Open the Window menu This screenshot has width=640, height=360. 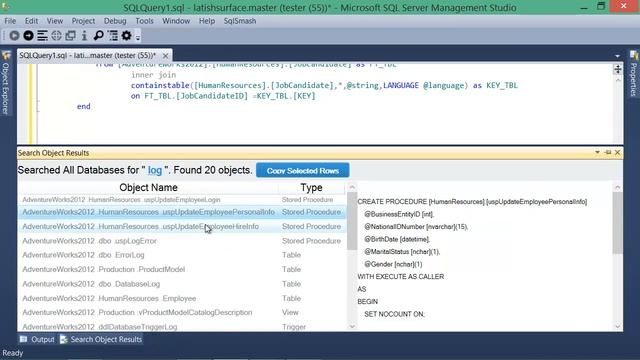[176, 21]
